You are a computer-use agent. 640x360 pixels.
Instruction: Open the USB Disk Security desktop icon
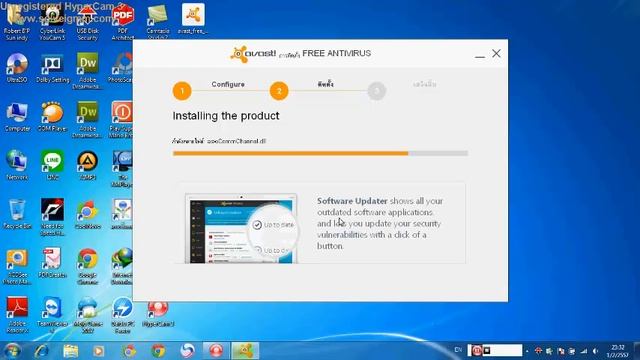click(x=87, y=22)
